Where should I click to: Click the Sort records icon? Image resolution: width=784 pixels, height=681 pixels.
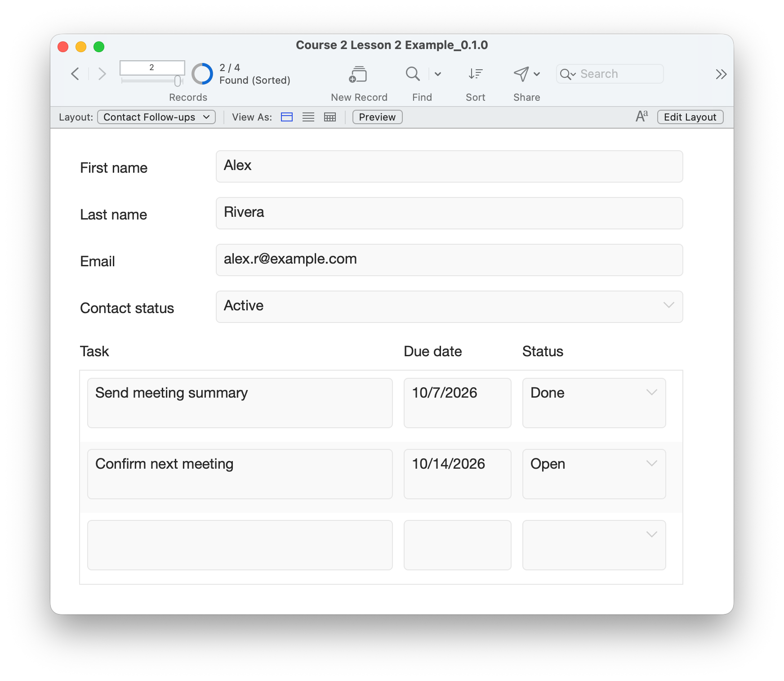[475, 74]
